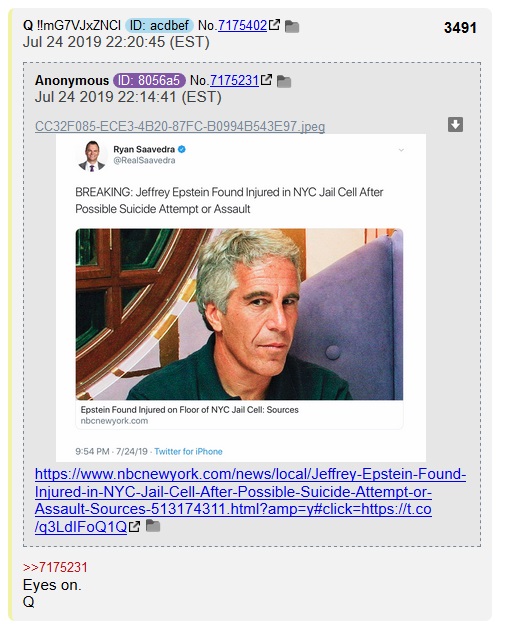Image resolution: width=512 pixels, height=631 pixels.
Task: Click post number 3491 label
Action: click(460, 28)
